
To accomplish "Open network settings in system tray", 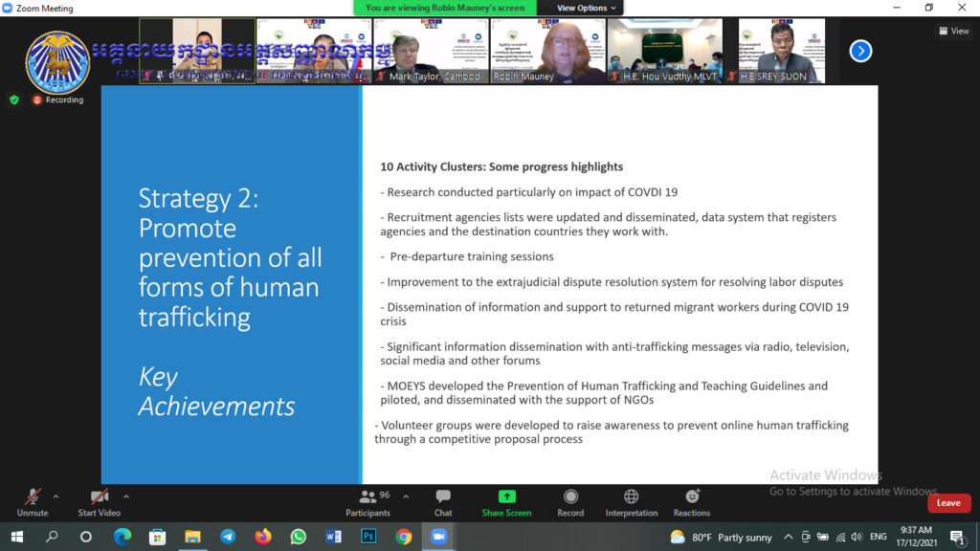I will (840, 538).
